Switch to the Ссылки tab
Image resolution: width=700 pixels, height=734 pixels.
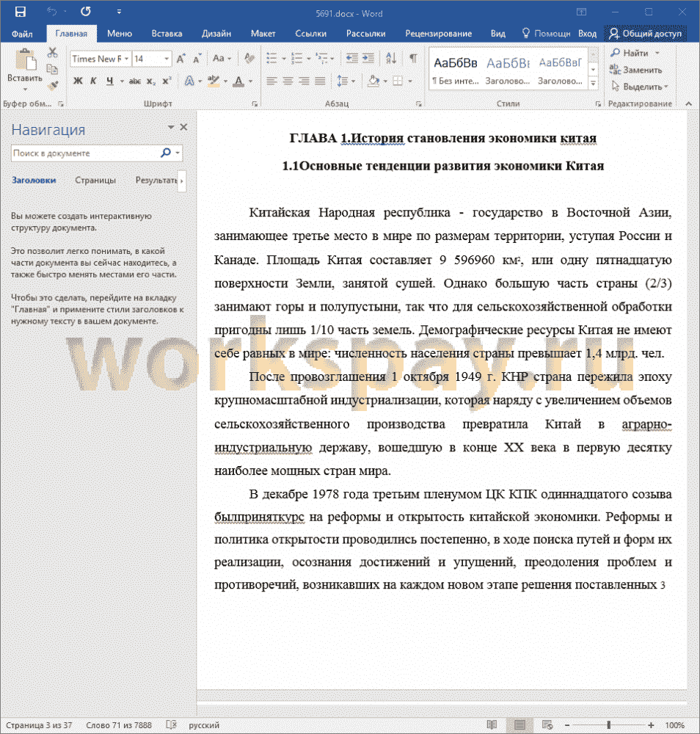310,34
